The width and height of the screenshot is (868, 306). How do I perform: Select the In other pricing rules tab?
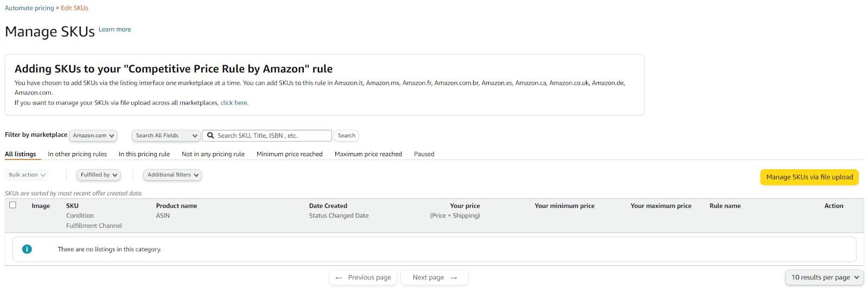coord(77,154)
